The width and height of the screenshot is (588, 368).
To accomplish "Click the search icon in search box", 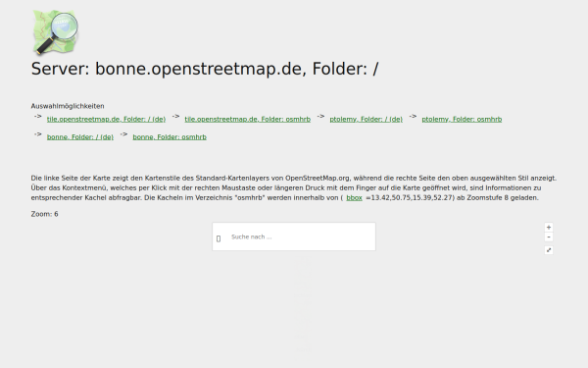I will pos(219,238).
